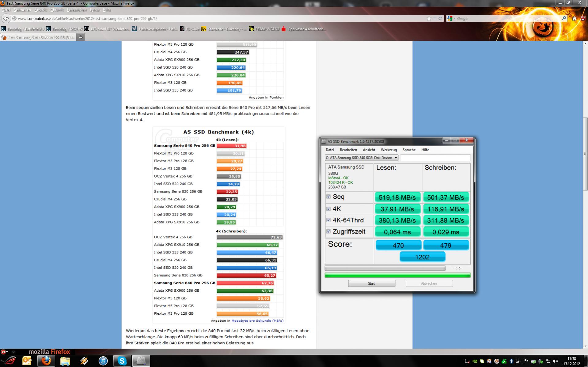Viewport: 588px width, 367px height.
Task: Open Skype from the taskbar
Action: 122,361
